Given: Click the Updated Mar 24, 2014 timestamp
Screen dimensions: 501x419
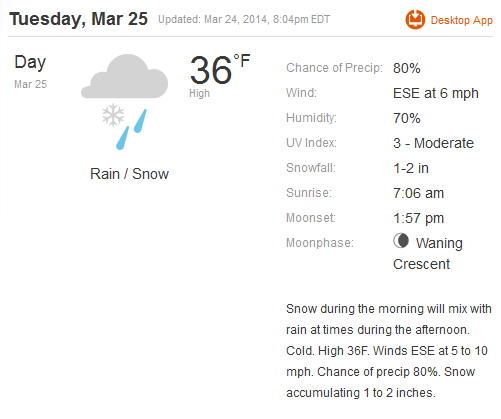Looking at the screenshot, I should [244, 19].
